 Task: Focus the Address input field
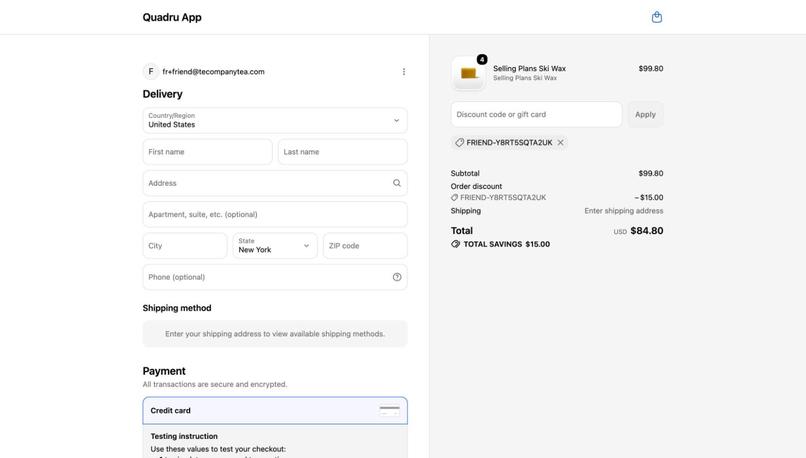pos(275,183)
